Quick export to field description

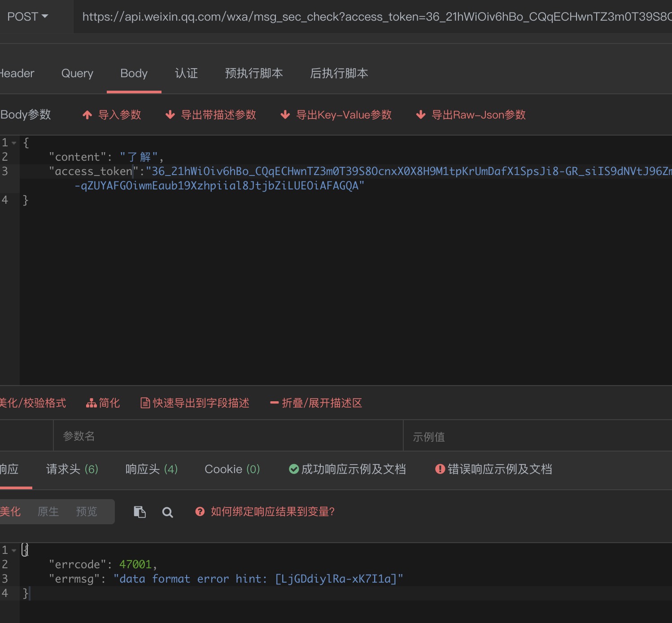pos(195,403)
